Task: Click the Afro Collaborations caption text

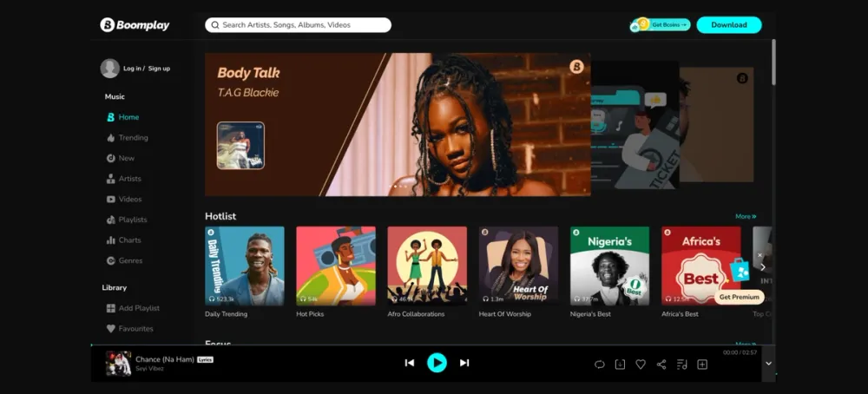Action: pyautogui.click(x=416, y=314)
